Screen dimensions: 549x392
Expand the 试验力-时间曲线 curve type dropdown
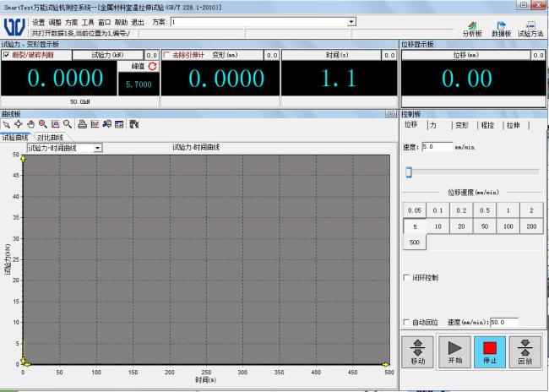(x=97, y=148)
